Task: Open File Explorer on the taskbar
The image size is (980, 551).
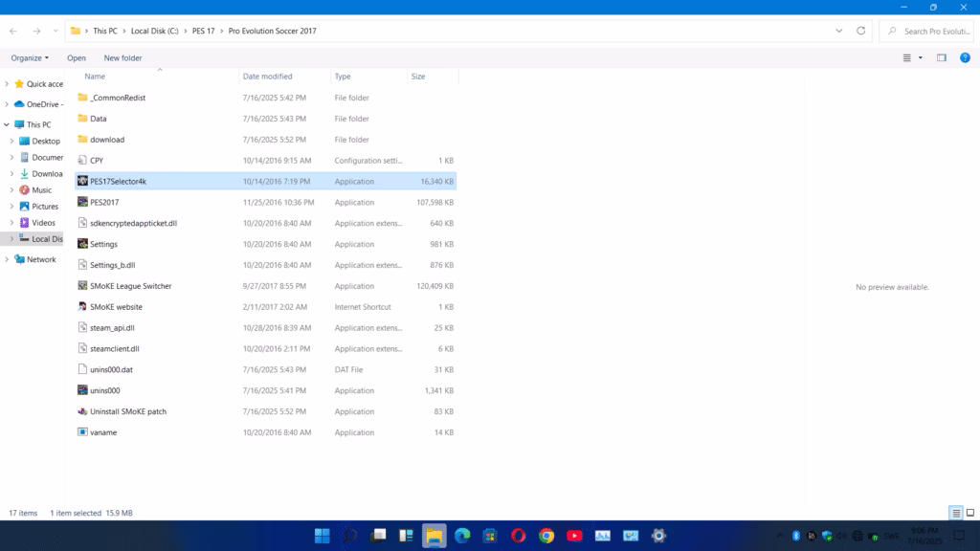Action: (x=434, y=536)
